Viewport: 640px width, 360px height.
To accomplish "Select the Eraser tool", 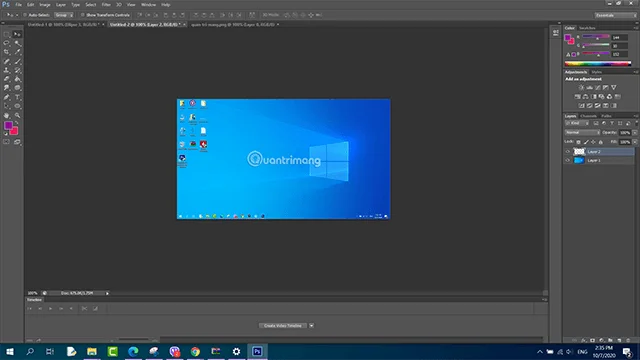I will click(x=7, y=79).
